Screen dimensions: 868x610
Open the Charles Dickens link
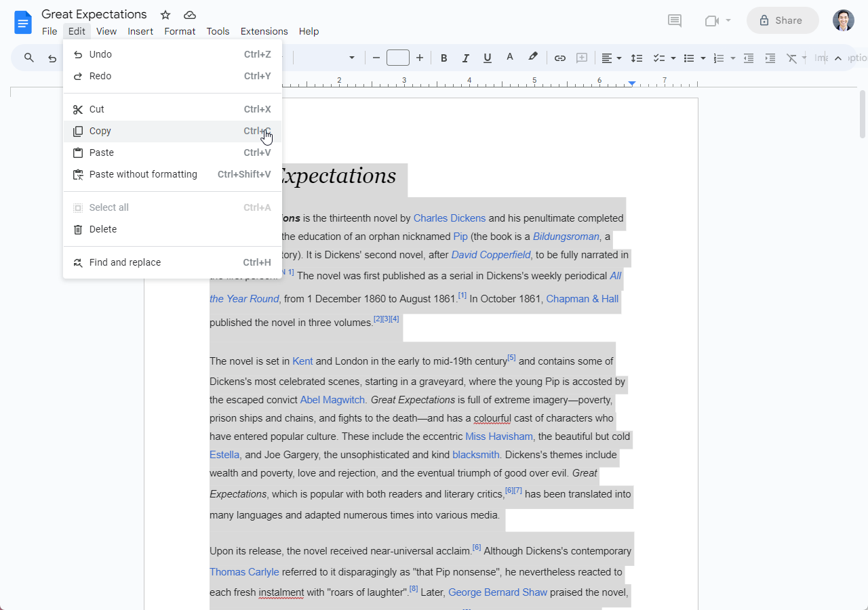click(450, 218)
